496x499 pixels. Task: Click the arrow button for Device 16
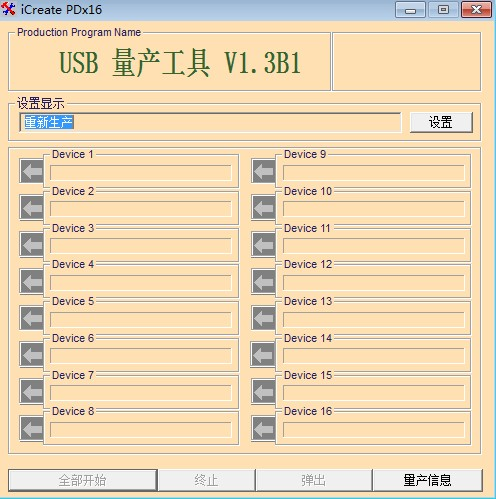(263, 428)
